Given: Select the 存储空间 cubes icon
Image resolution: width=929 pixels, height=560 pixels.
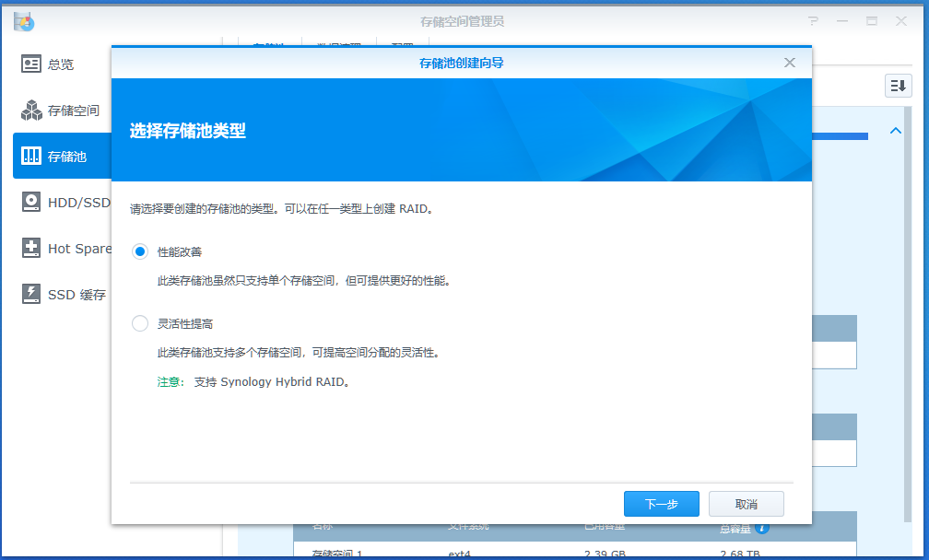Looking at the screenshot, I should coord(30,111).
